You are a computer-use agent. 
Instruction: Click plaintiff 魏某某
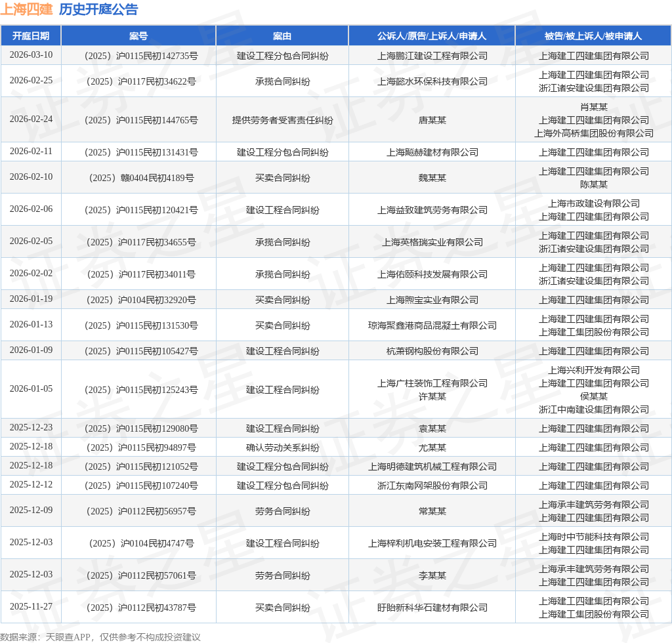[432, 178]
